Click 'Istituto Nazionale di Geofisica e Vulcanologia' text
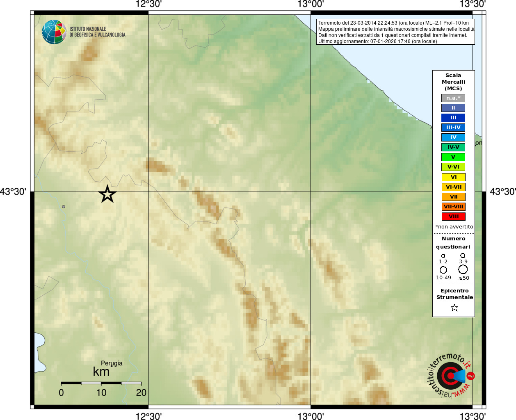 pos(97,32)
